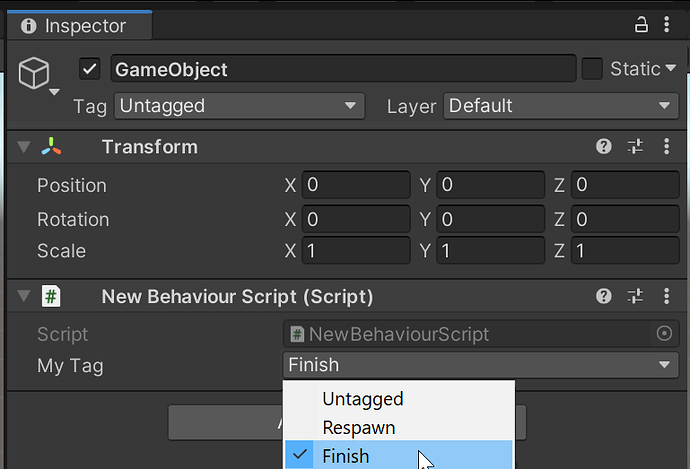Screen dimensions: 690x469
Task: Click the Position X value field
Action: point(356,185)
